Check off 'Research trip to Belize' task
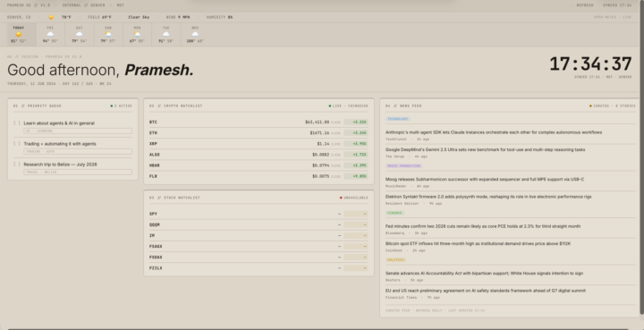 17,165
